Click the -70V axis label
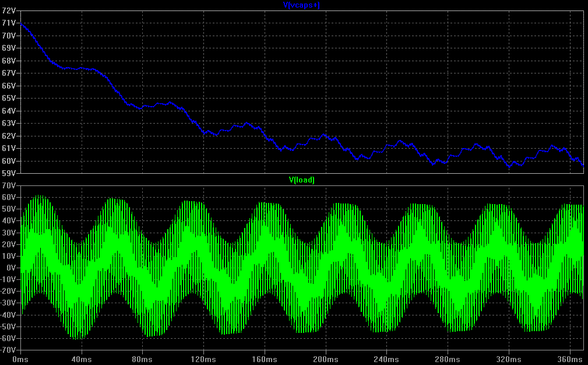 8,350
